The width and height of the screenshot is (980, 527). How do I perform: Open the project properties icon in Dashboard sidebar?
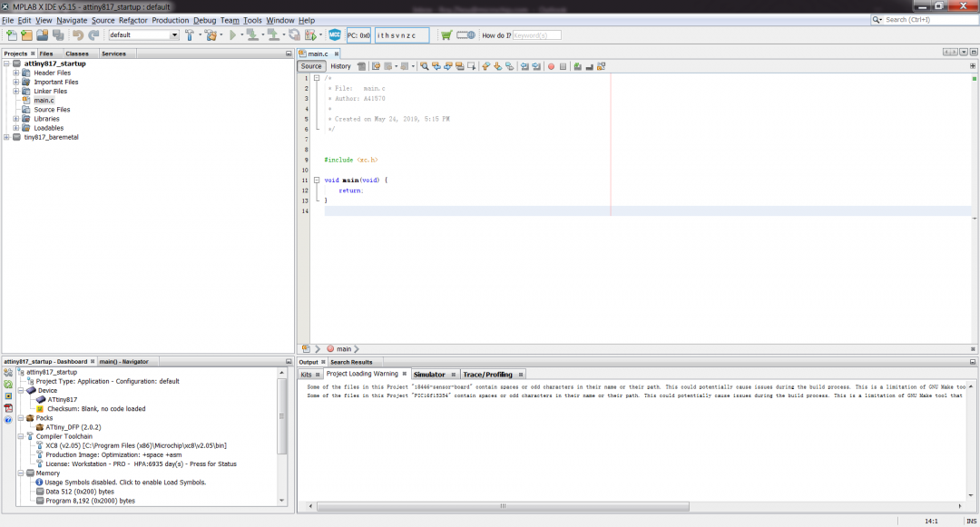8,373
